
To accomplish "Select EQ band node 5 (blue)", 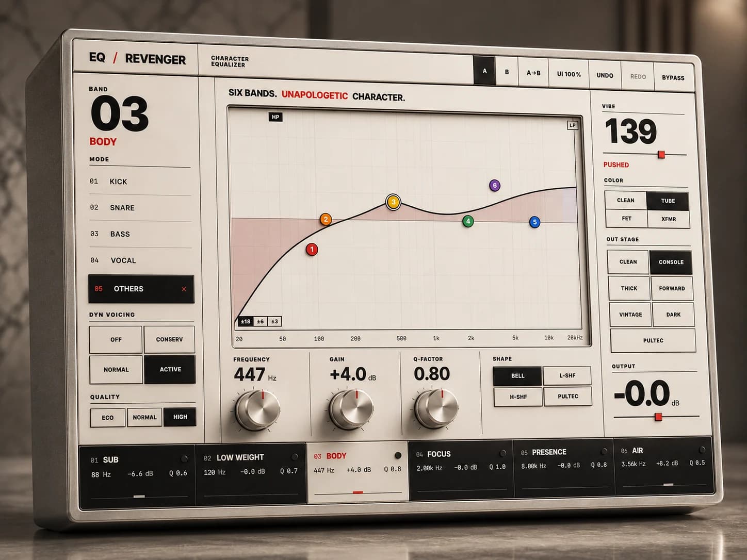I will (x=534, y=222).
